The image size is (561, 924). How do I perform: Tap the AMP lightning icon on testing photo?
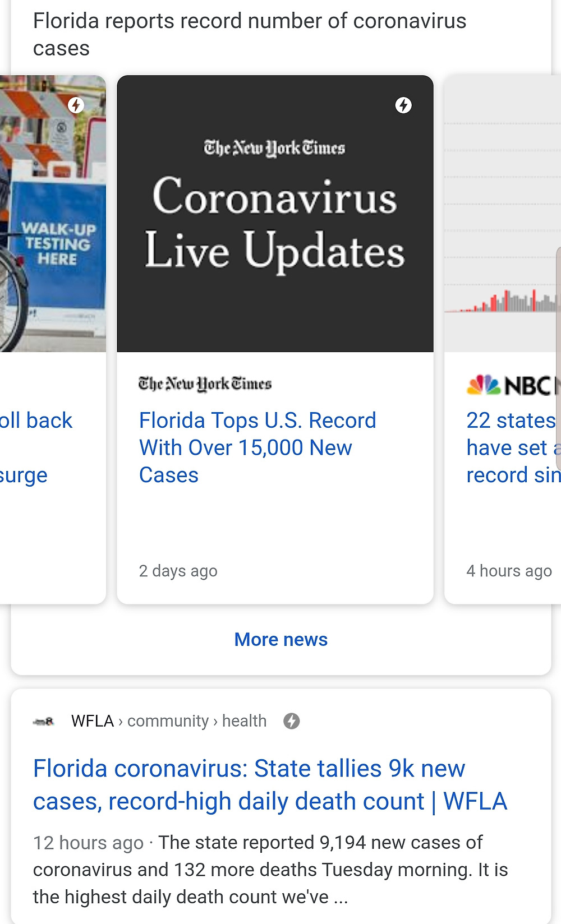tap(76, 105)
